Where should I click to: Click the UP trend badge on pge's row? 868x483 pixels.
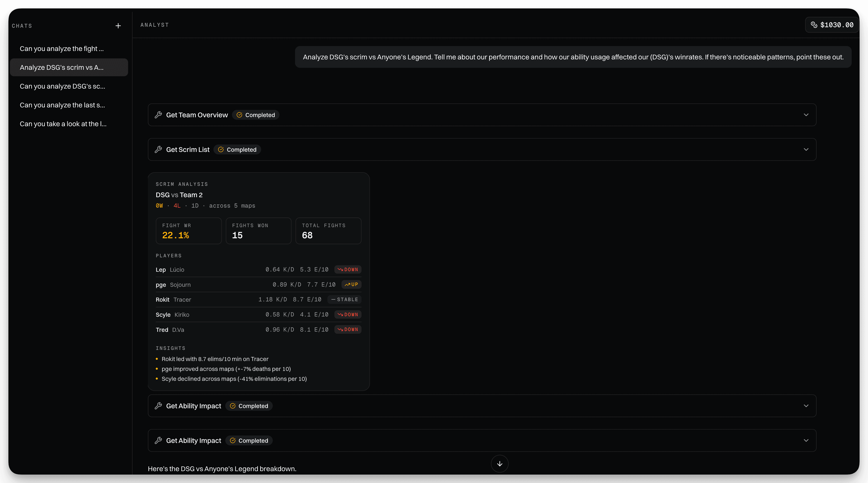pos(351,285)
